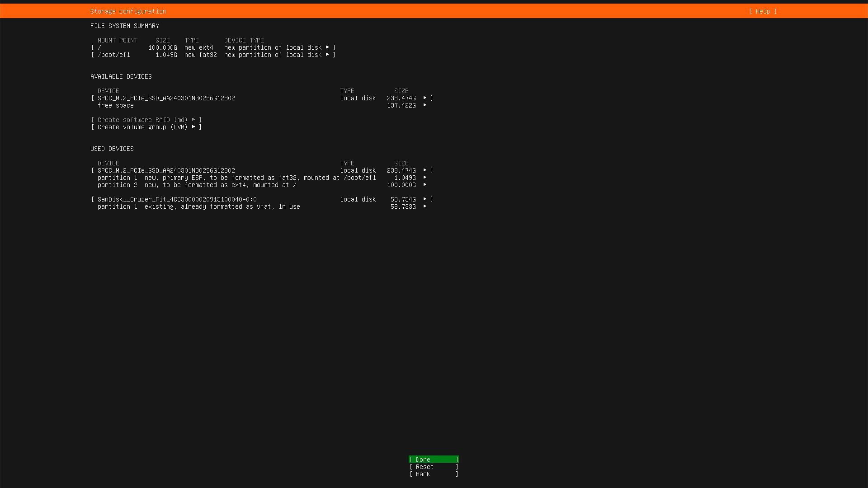Confirm storage layout with Done
The height and width of the screenshot is (488, 868).
(434, 460)
